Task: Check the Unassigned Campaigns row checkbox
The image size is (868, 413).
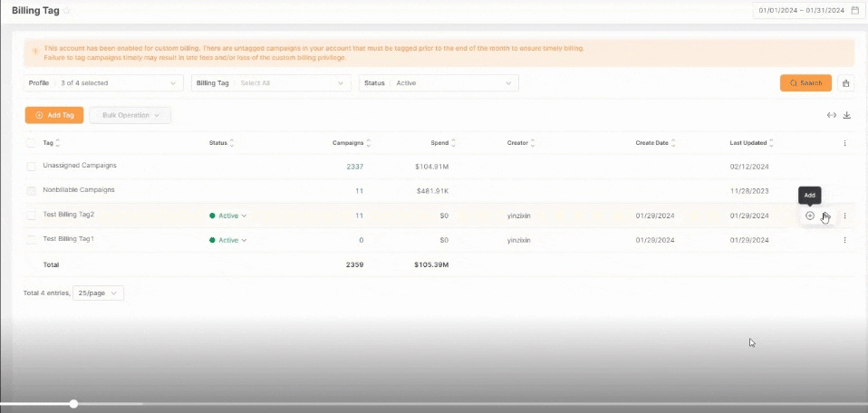Action: (x=31, y=167)
